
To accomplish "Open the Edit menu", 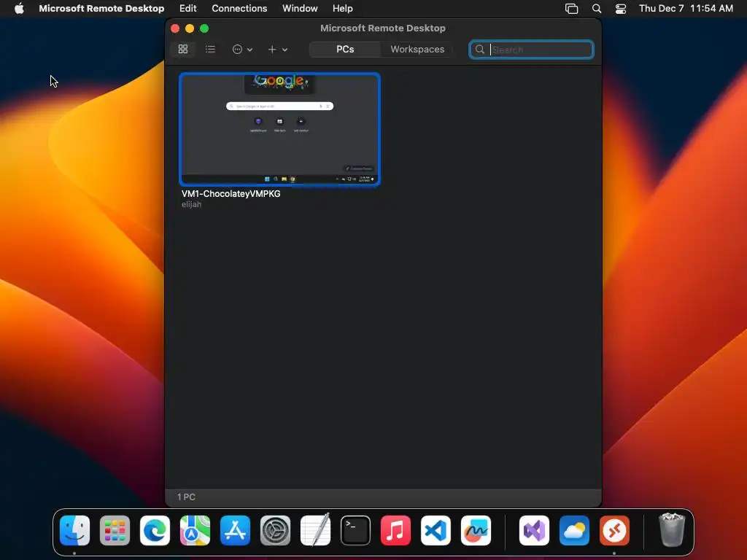I will click(x=187, y=8).
